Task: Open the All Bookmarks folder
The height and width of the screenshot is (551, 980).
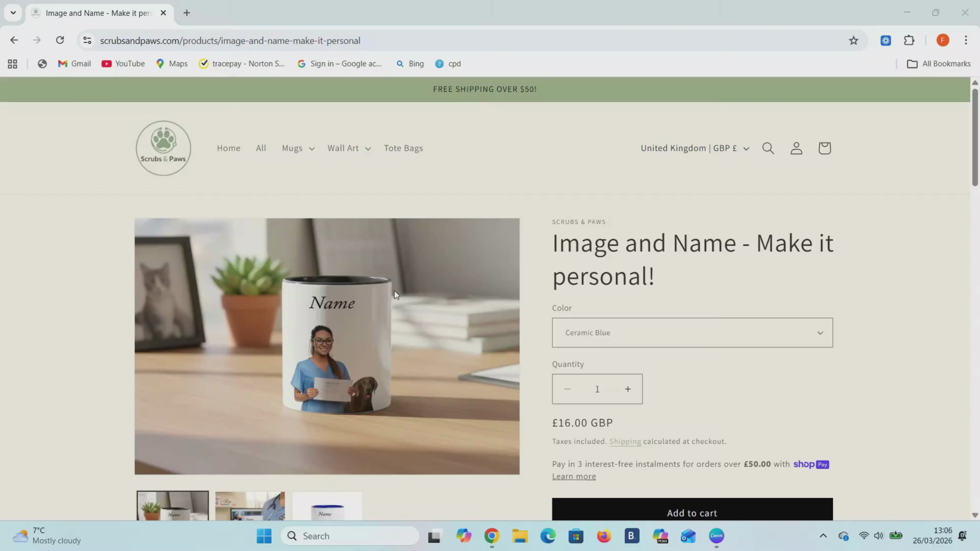Action: (939, 64)
